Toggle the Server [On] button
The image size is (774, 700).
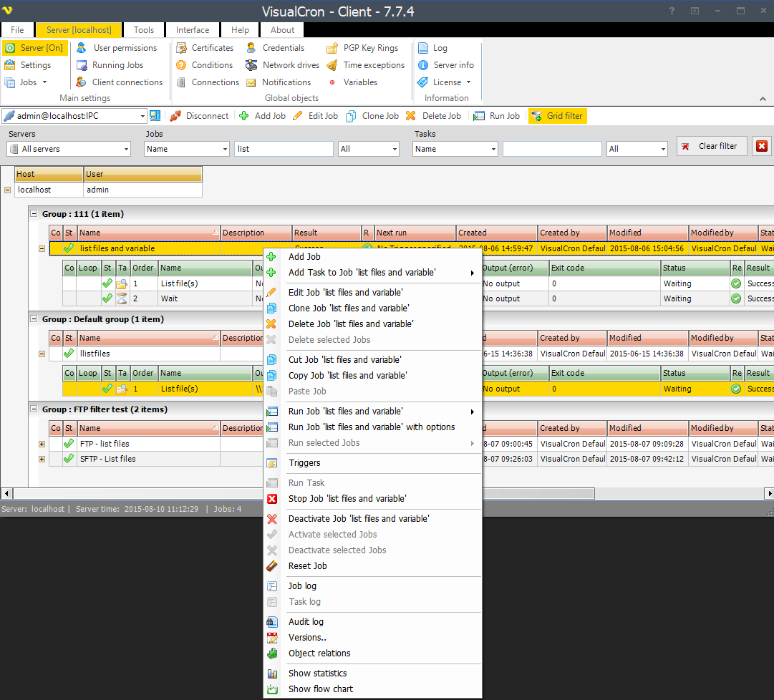[x=34, y=48]
